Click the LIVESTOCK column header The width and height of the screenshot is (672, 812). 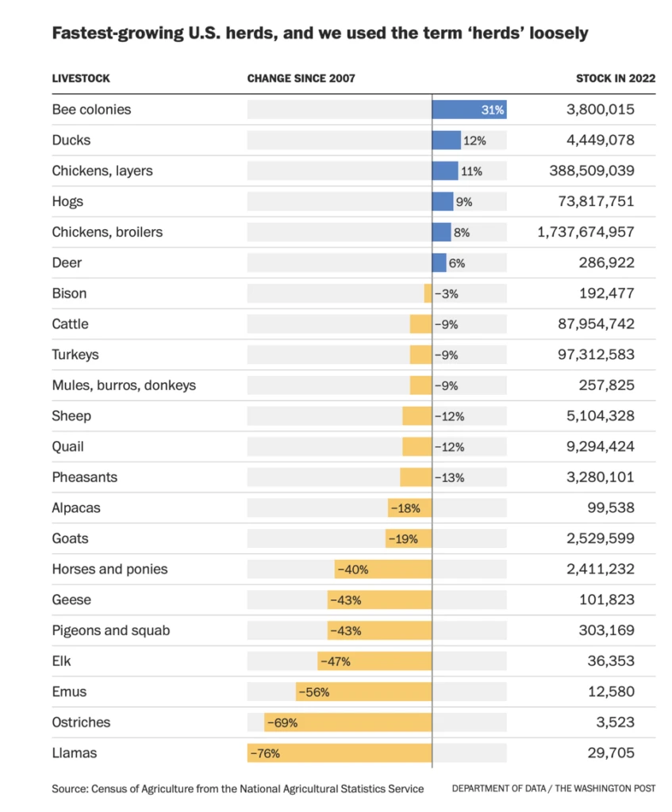[x=81, y=79]
